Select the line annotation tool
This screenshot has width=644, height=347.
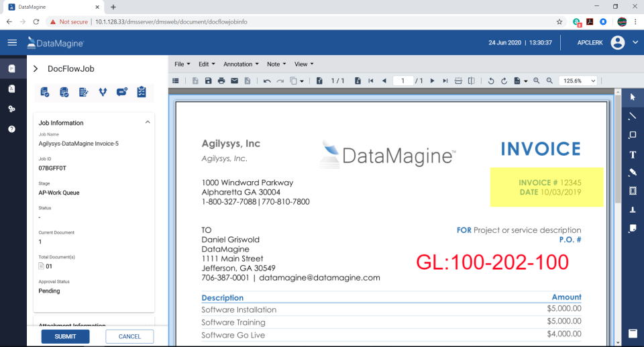(x=633, y=116)
